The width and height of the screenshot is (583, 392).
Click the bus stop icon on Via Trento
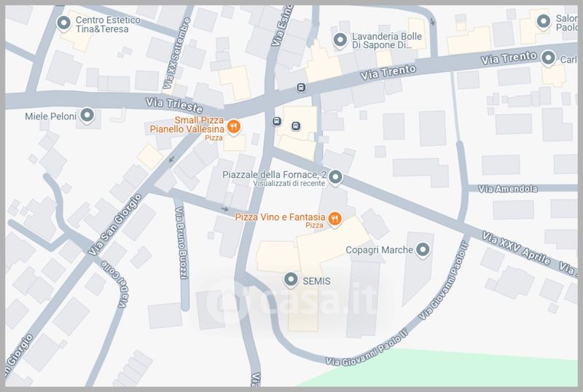301,87
